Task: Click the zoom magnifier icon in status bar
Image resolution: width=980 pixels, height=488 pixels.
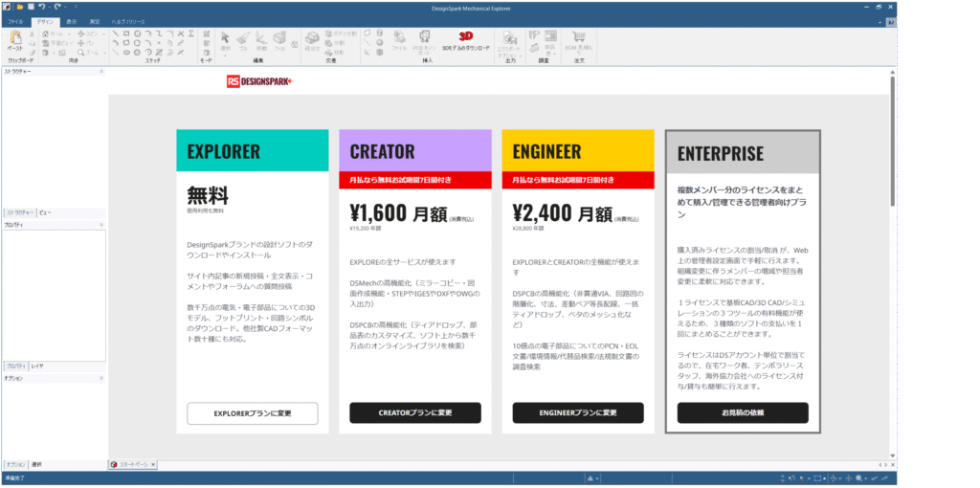Action: pyautogui.click(x=858, y=478)
